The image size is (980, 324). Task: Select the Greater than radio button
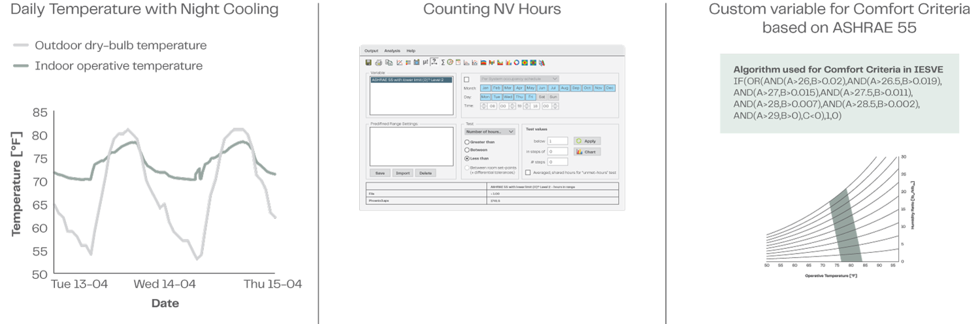[x=466, y=142]
